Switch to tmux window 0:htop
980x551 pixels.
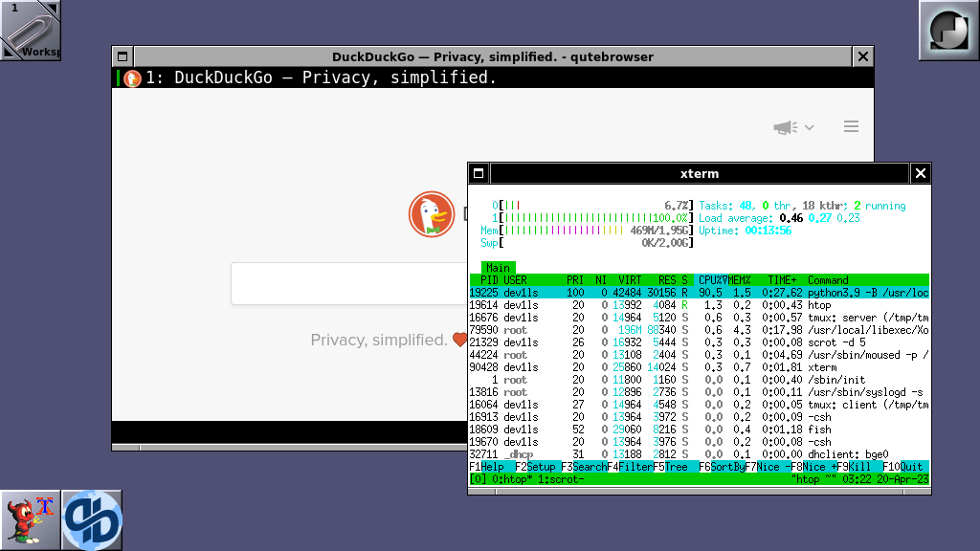click(515, 479)
